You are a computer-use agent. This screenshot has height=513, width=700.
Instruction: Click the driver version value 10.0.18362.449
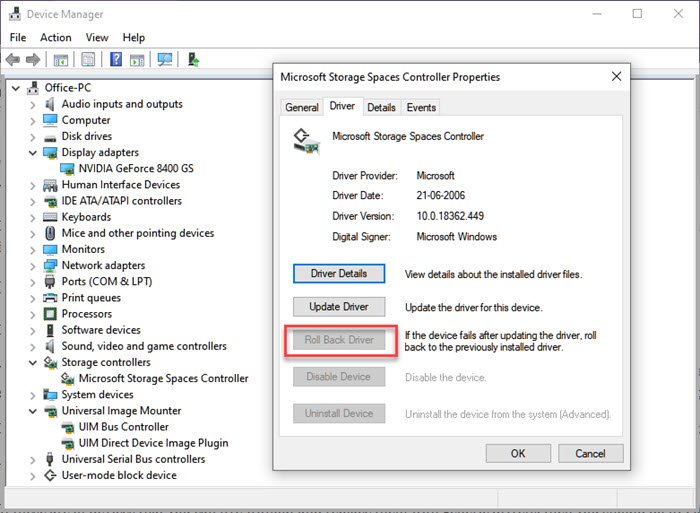tap(450, 216)
